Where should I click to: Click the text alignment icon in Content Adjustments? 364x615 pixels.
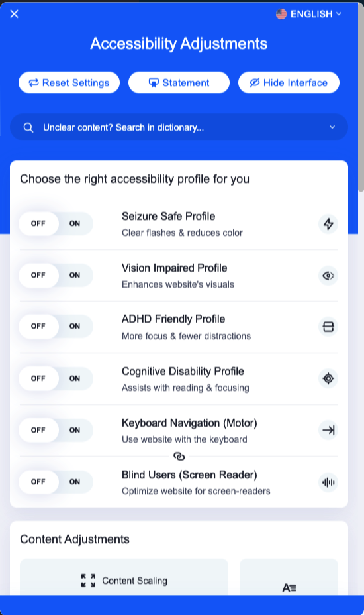289,588
